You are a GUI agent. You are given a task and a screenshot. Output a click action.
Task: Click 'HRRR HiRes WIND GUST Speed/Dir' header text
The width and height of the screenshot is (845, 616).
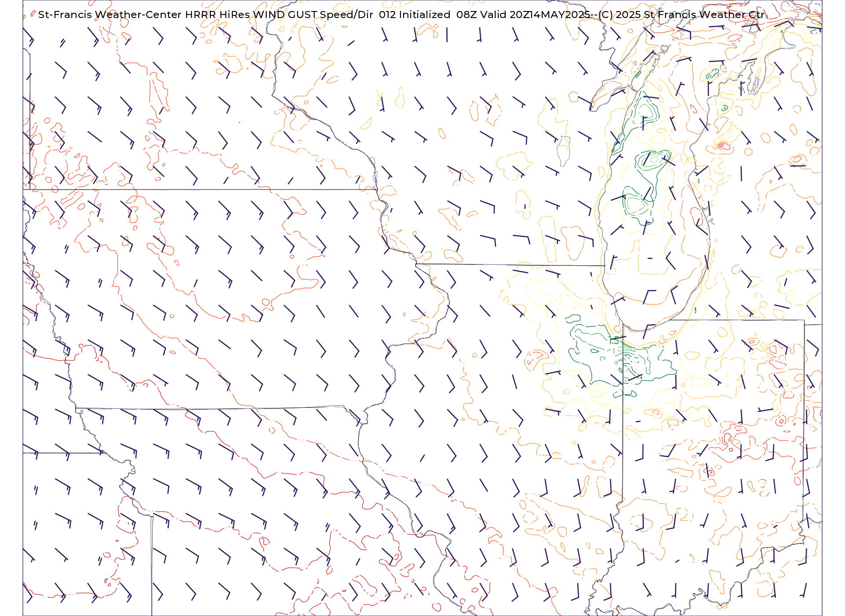[279, 15]
